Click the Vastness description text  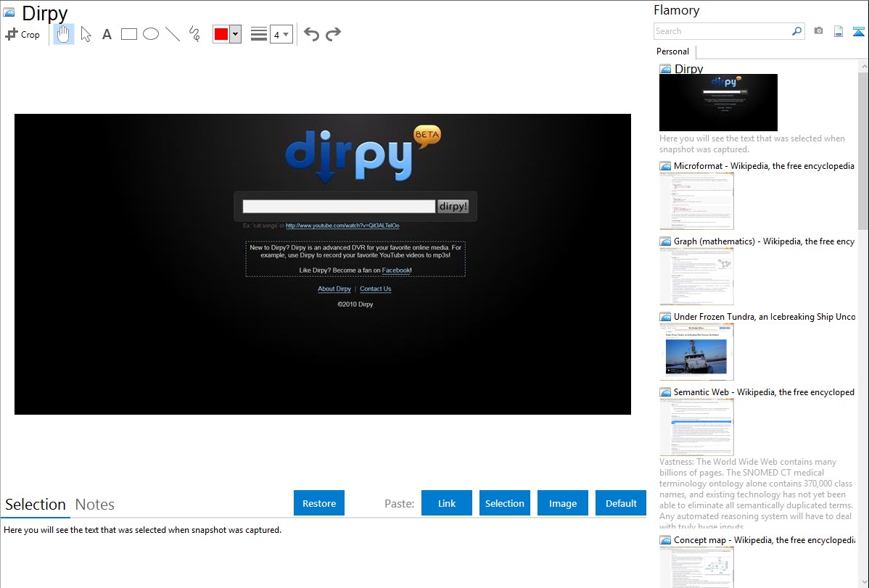pyautogui.click(x=757, y=494)
